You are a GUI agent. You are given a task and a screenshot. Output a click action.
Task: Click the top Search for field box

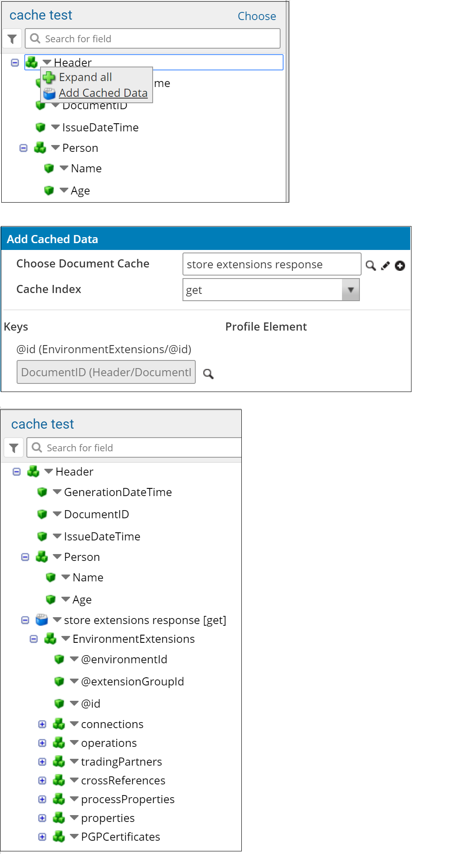[153, 39]
